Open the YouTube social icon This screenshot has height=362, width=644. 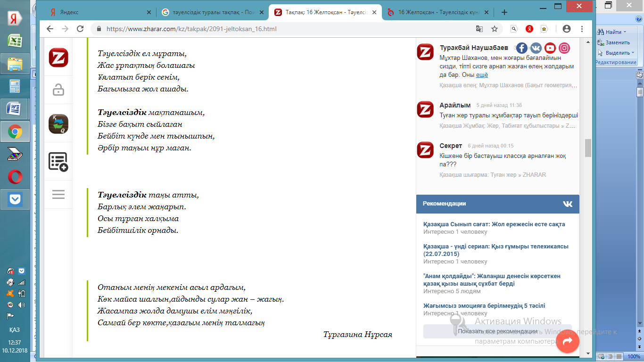tap(550, 48)
